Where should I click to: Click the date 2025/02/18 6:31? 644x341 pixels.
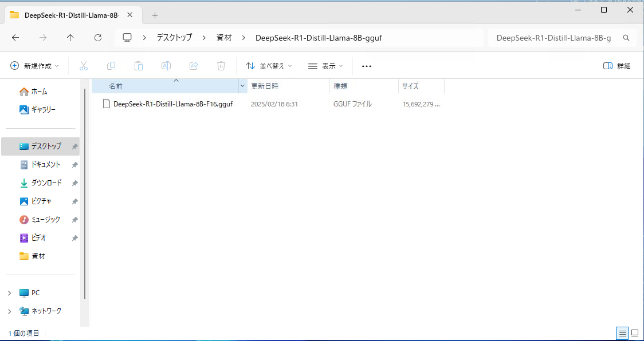274,104
